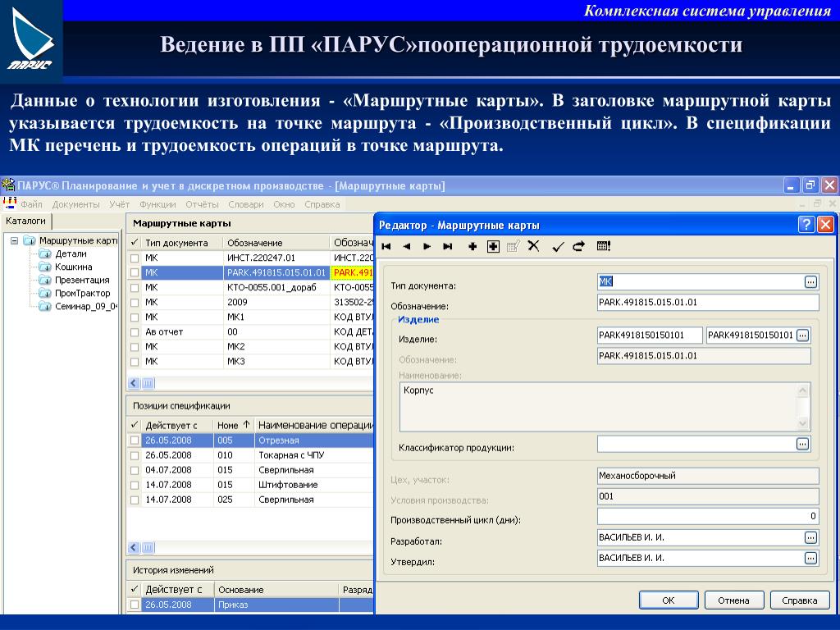
Task: Open the Окно menu
Action: [284, 204]
